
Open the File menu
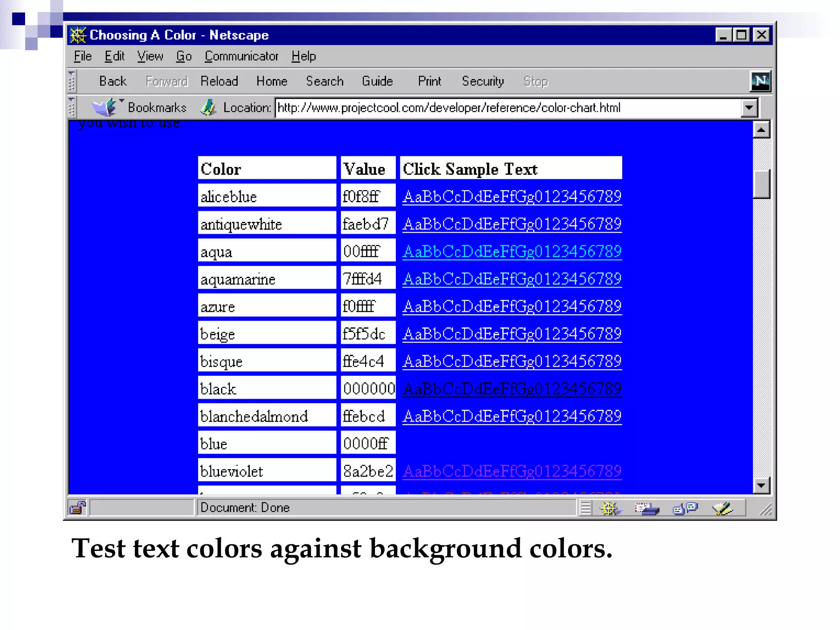pyautogui.click(x=83, y=56)
